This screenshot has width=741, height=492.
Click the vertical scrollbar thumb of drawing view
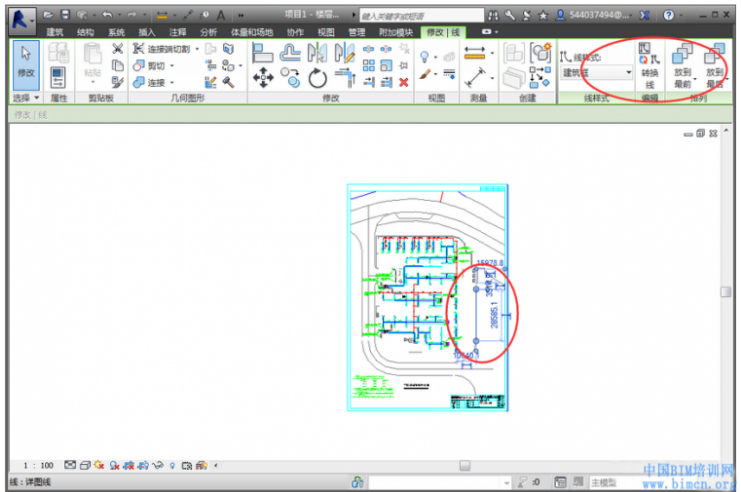point(726,292)
